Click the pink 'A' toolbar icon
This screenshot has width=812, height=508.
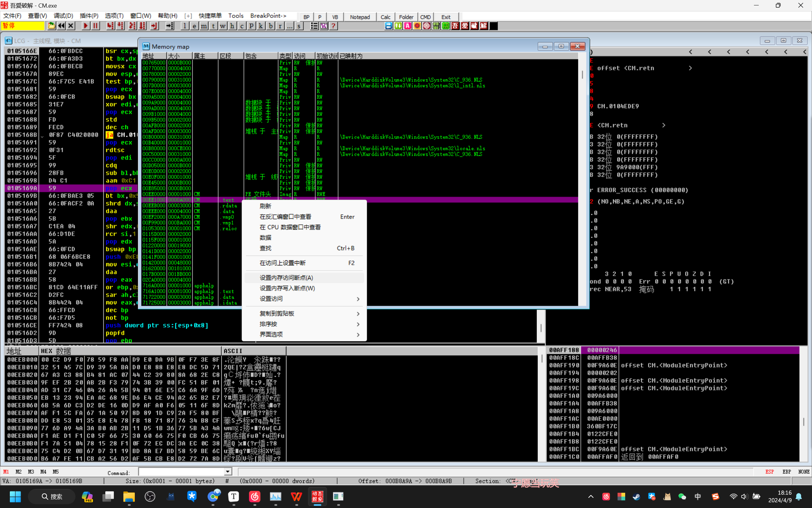(407, 26)
